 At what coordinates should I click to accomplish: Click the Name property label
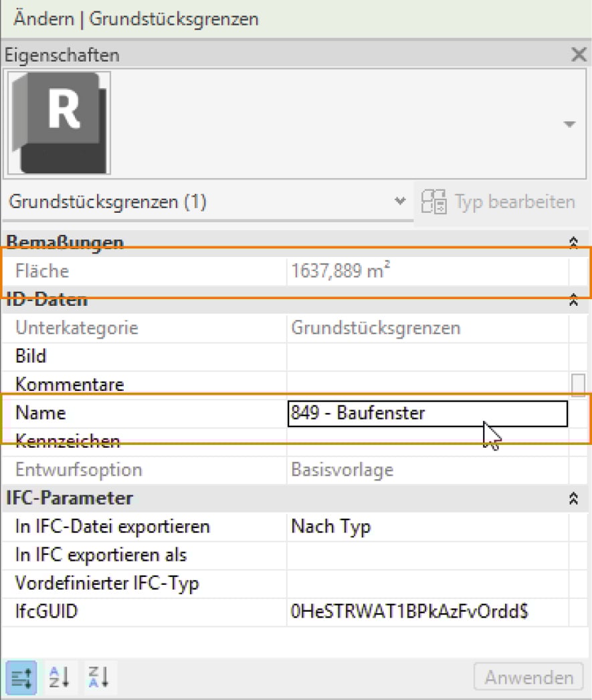click(x=41, y=413)
